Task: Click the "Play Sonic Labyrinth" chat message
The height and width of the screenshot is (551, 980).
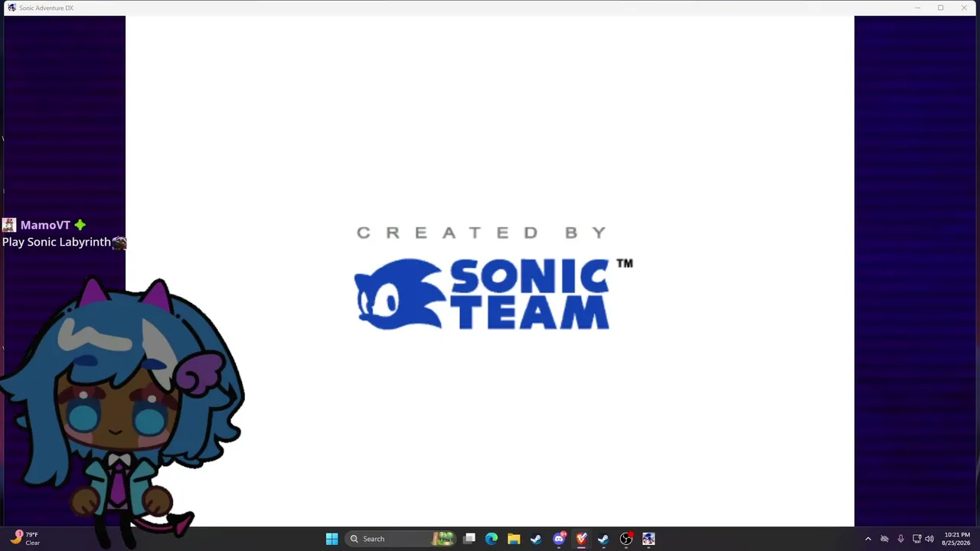Action: coord(57,242)
